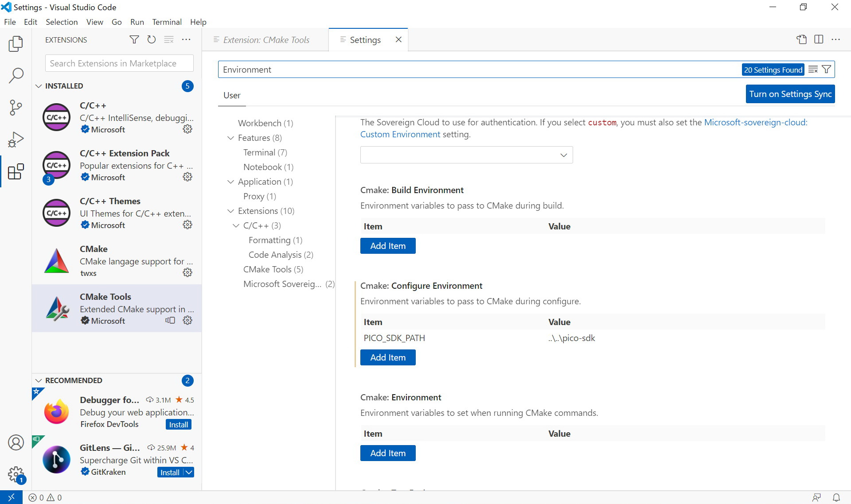Open the Help menu
Screen dimensions: 851x504
pos(198,22)
